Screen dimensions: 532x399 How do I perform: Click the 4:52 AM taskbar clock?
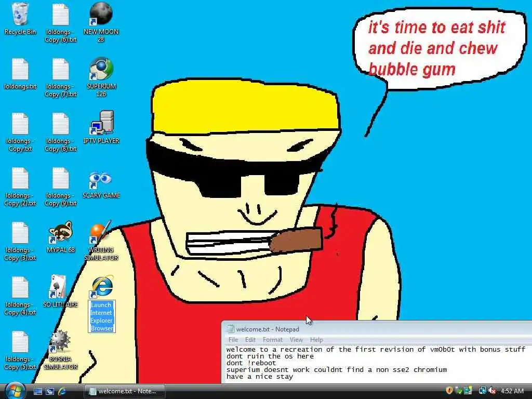(512, 391)
